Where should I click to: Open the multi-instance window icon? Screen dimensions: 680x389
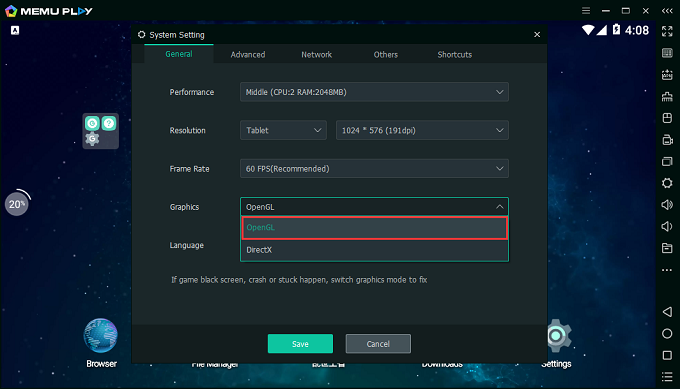(x=667, y=161)
